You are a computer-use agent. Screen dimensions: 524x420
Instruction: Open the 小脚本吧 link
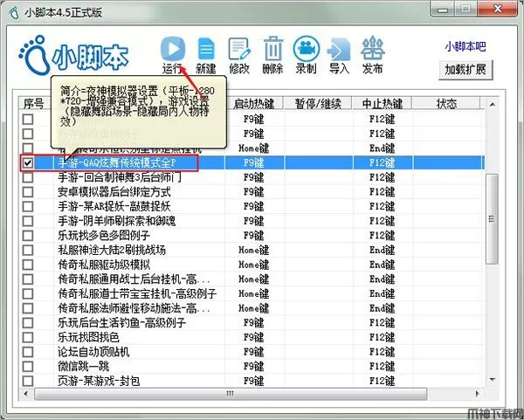pyautogui.click(x=465, y=46)
